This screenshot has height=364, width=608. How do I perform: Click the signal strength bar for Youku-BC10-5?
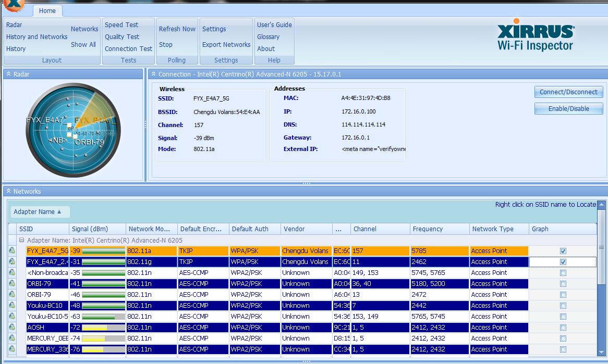pos(103,317)
